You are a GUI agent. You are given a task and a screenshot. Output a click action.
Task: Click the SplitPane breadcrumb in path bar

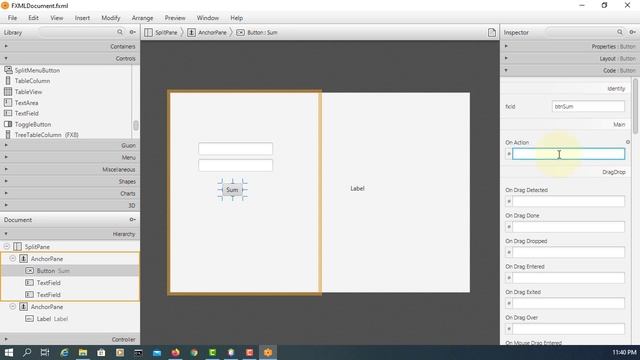pyautogui.click(x=161, y=32)
